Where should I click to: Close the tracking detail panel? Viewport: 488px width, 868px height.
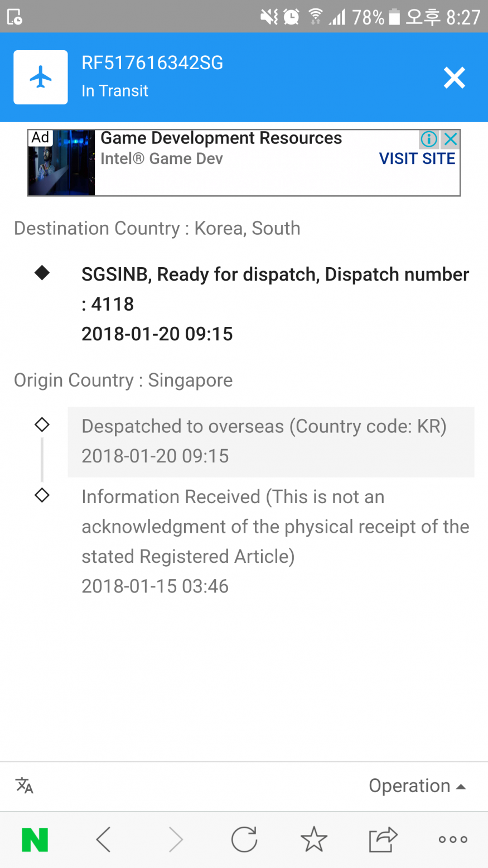[454, 78]
